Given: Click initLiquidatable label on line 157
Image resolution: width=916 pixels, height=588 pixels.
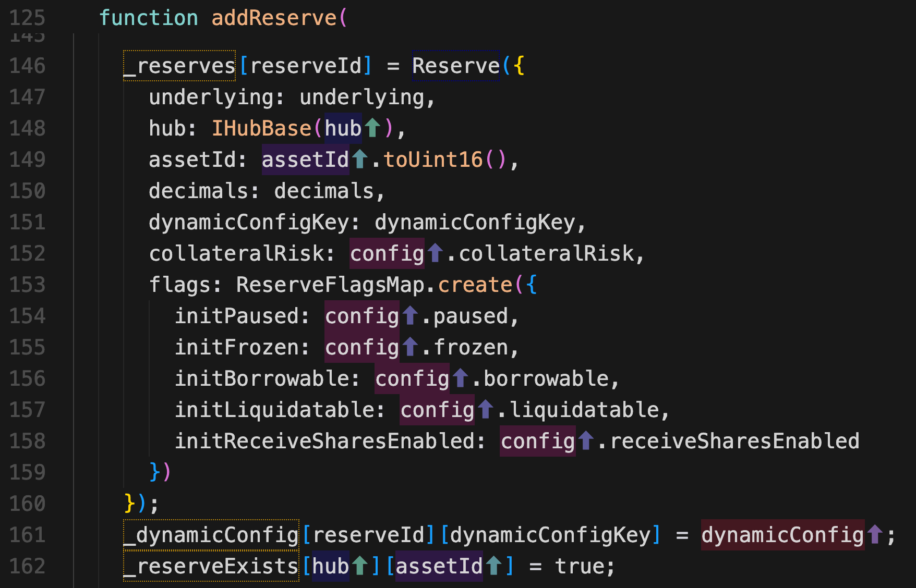Looking at the screenshot, I should point(274,410).
